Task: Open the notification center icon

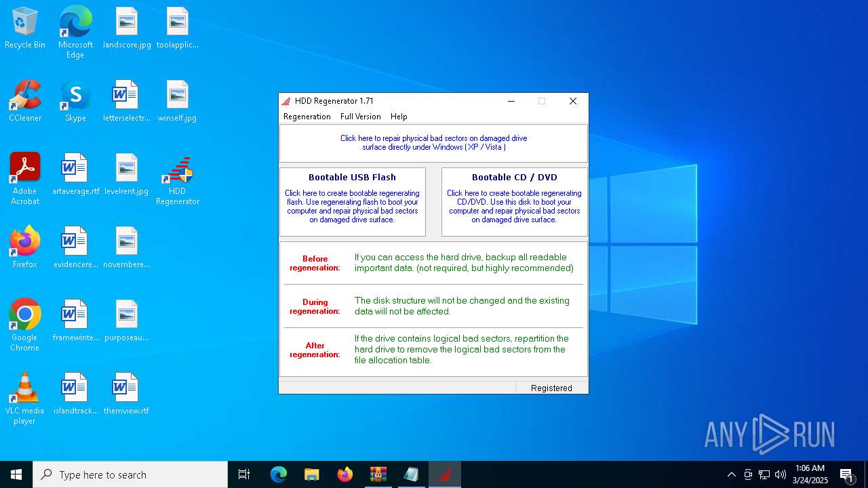Action: pos(847,474)
